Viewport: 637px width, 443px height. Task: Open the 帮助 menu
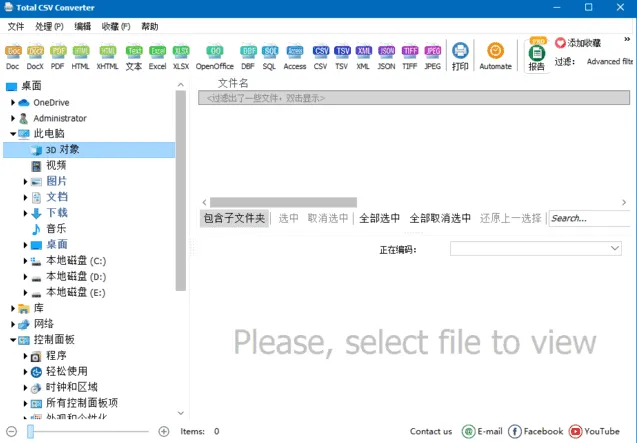150,26
